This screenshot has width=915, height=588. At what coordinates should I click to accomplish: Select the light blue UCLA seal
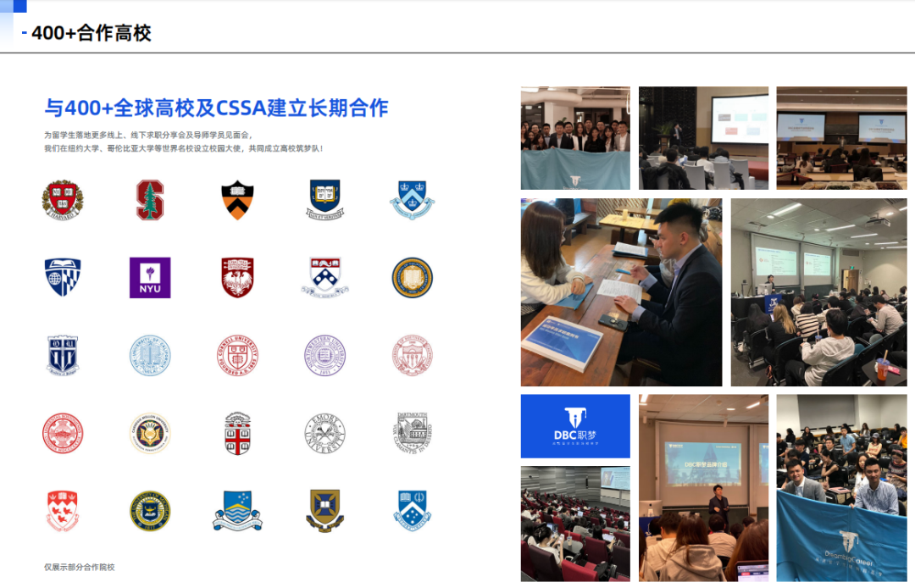click(x=150, y=355)
